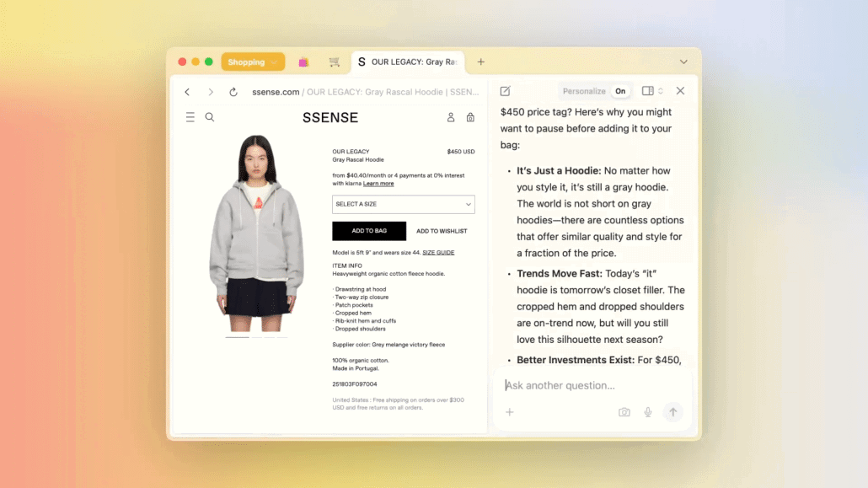Open the Shopping space dropdown
Image resolution: width=868 pixels, height=488 pixels.
[253, 62]
